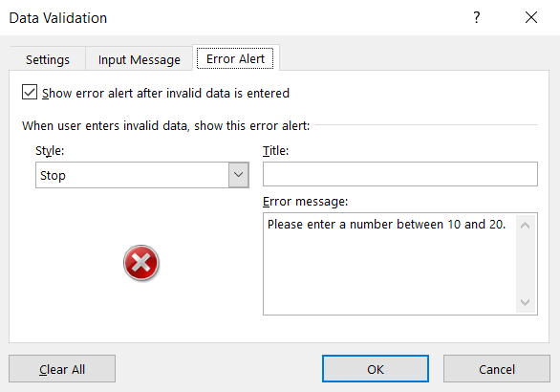
Task: Select the Error Alert tab
Action: tap(235, 58)
